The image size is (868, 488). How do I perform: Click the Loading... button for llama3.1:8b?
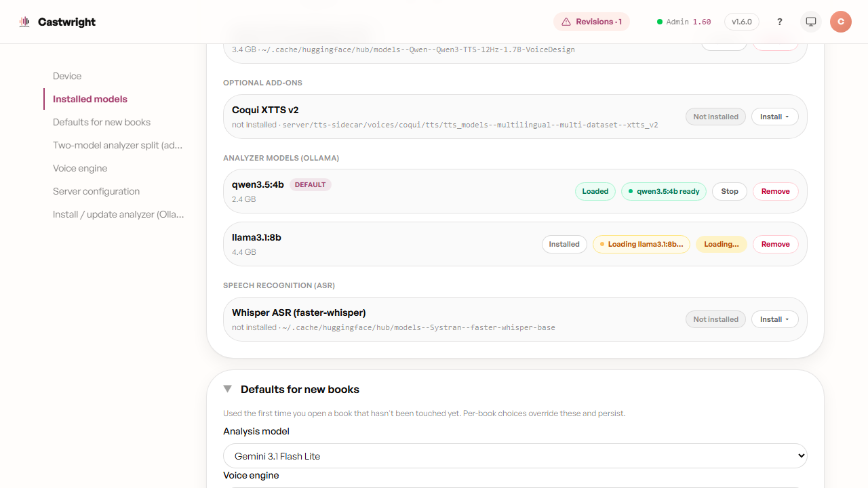pos(722,244)
